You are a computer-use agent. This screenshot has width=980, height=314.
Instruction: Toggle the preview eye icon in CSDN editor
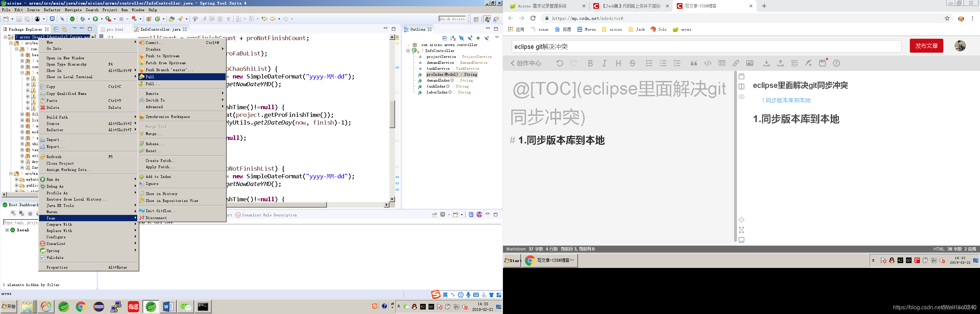point(741,97)
